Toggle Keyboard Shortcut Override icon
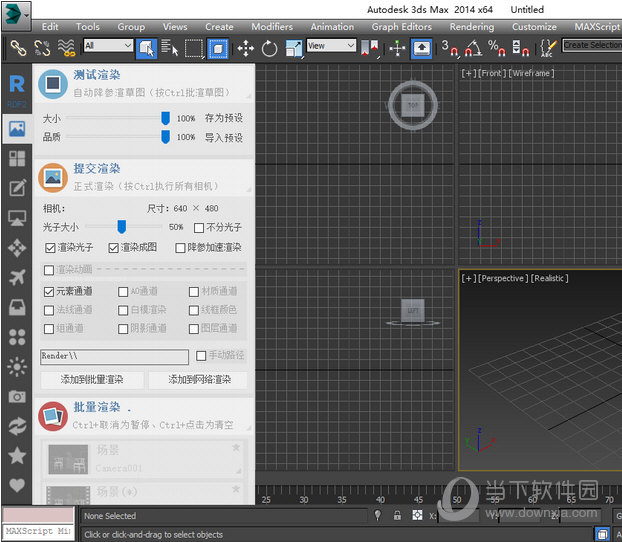 (x=421, y=48)
